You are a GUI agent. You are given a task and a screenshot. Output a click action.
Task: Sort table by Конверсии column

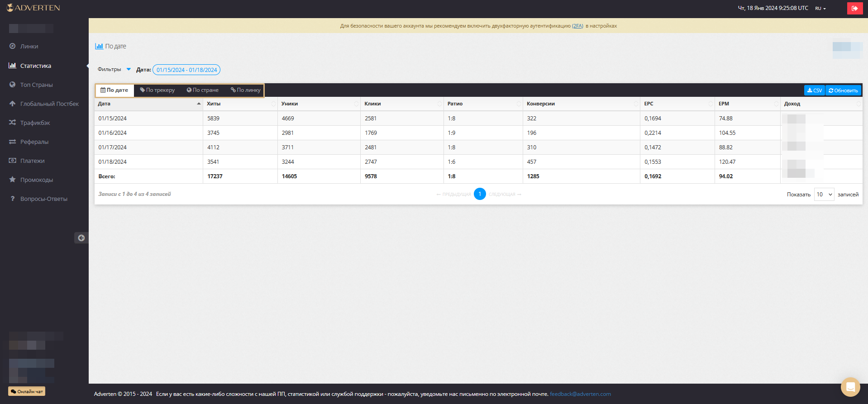click(x=582, y=104)
